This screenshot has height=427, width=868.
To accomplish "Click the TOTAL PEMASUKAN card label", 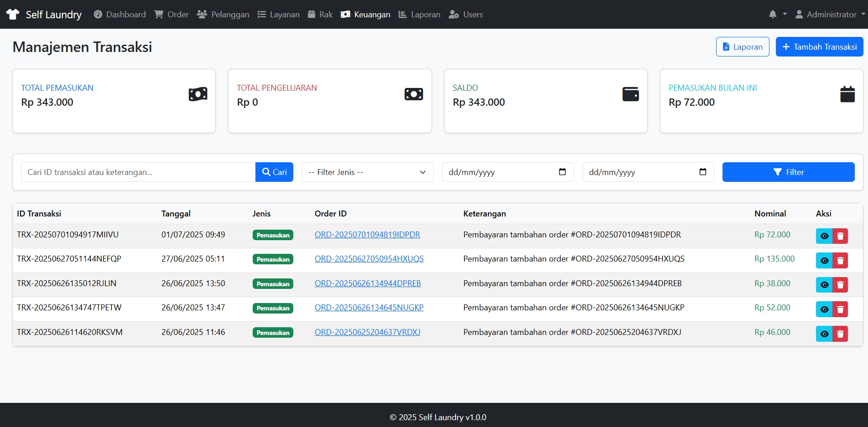I will [x=57, y=88].
